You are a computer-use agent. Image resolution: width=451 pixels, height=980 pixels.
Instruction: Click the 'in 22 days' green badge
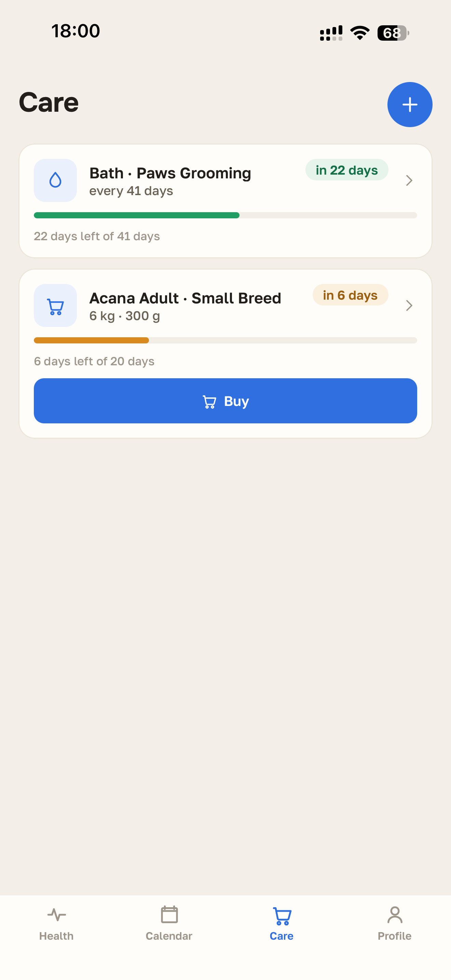tap(346, 170)
